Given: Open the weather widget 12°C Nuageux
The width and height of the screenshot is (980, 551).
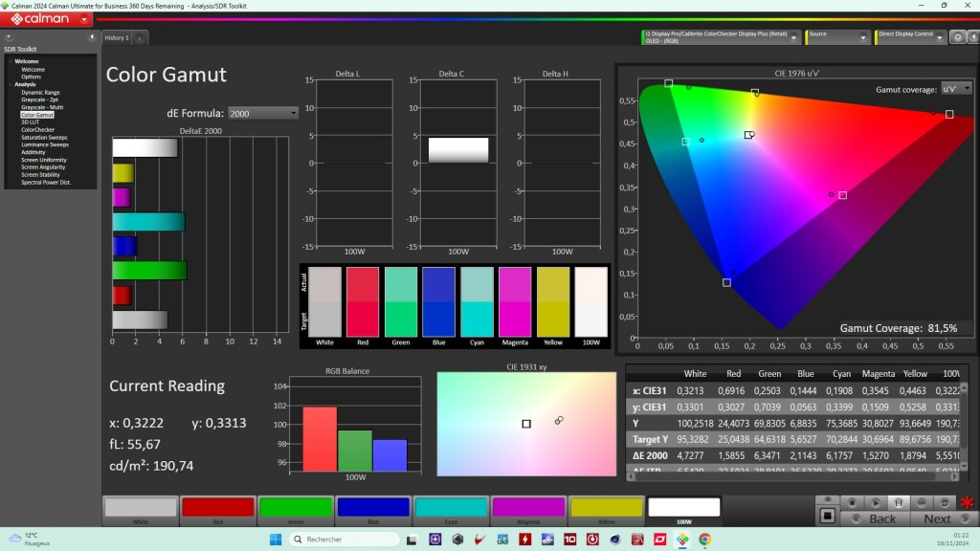Looking at the screenshot, I should (30, 540).
